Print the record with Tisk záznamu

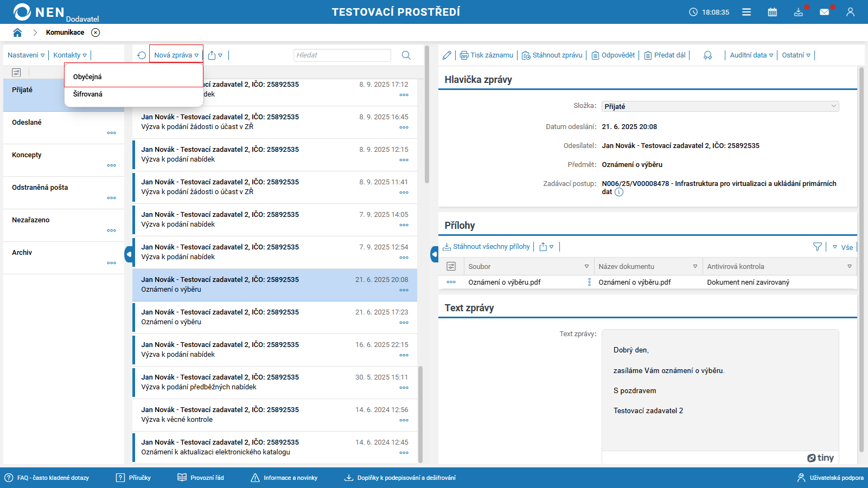486,55
